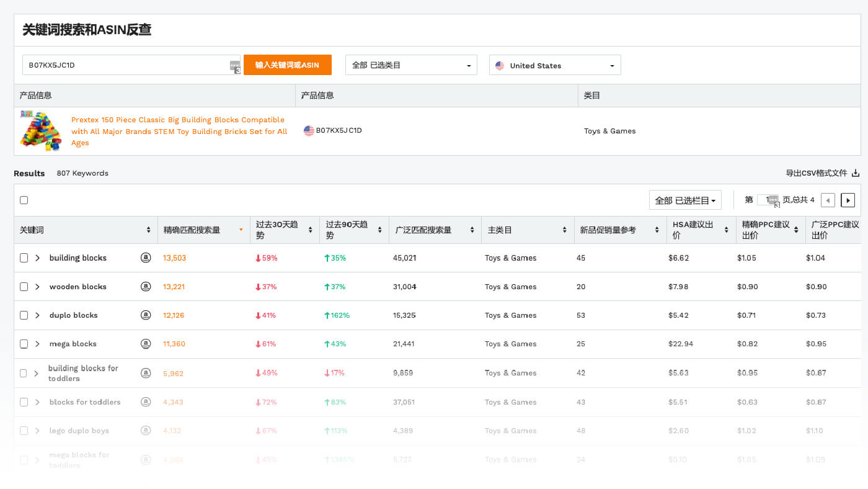Click the CSV export download icon
This screenshot has height=489, width=868.
[x=856, y=173]
